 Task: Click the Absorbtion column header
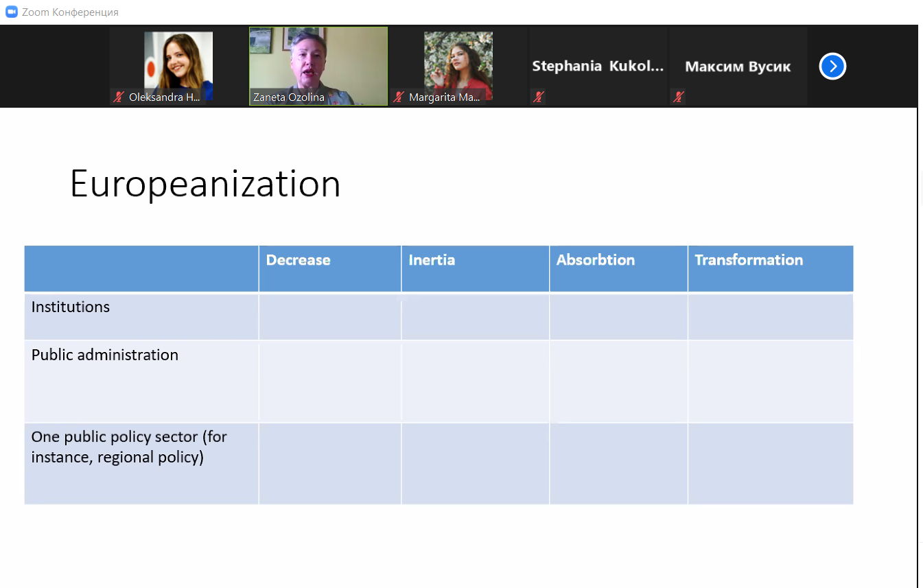pos(595,260)
